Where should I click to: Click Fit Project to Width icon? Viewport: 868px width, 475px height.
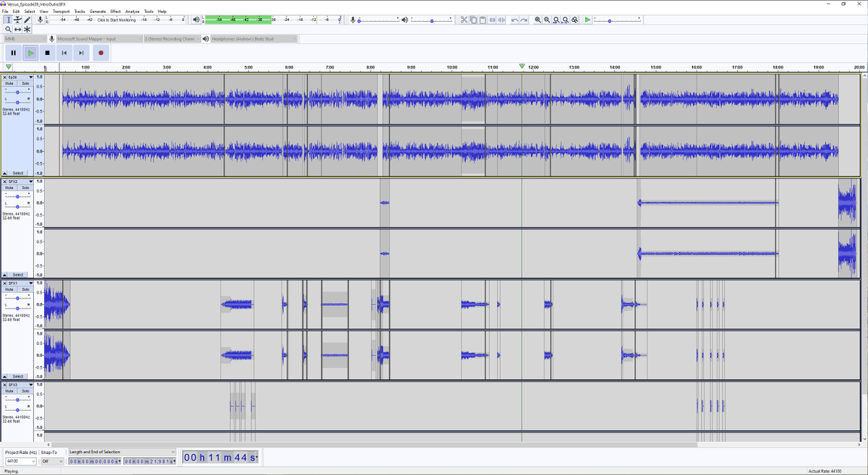(x=565, y=20)
